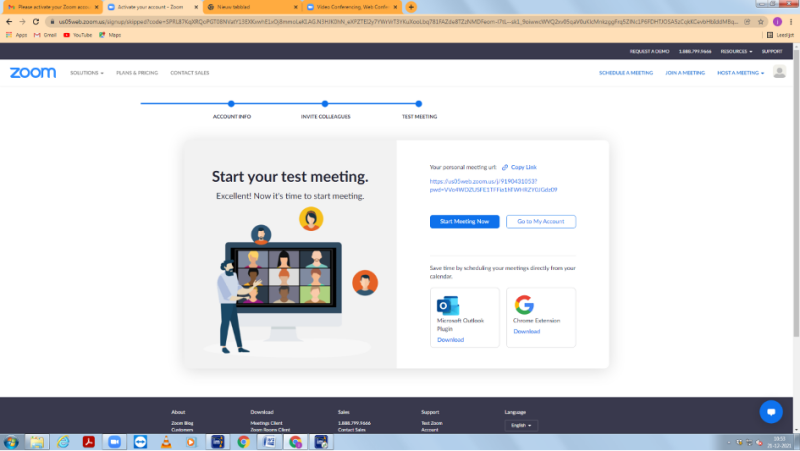
Task: Open the personal meeting URL link
Action: click(493, 185)
